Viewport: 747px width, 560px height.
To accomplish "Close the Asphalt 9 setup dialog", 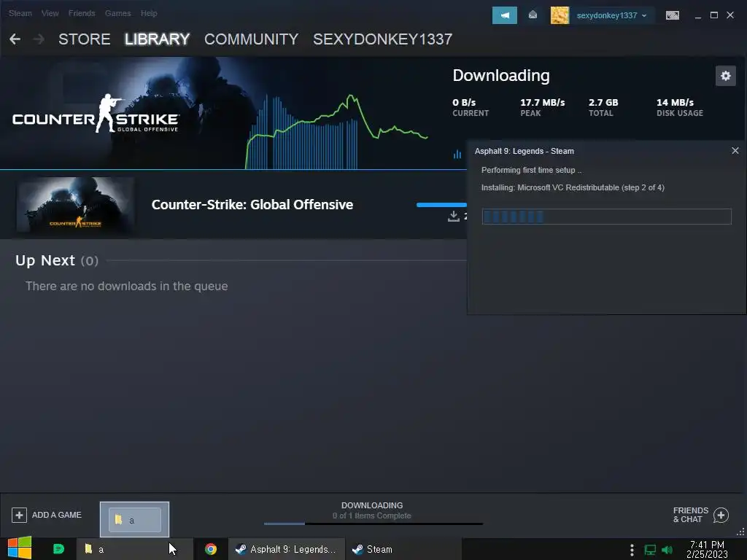I will [x=735, y=150].
